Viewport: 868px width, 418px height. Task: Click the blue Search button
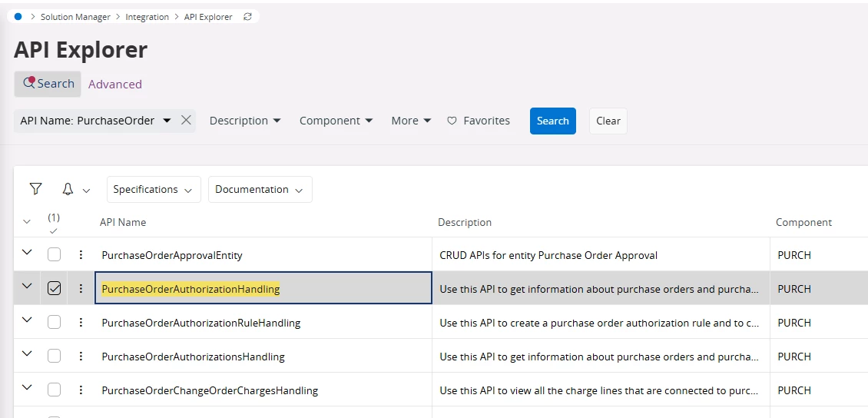point(552,121)
